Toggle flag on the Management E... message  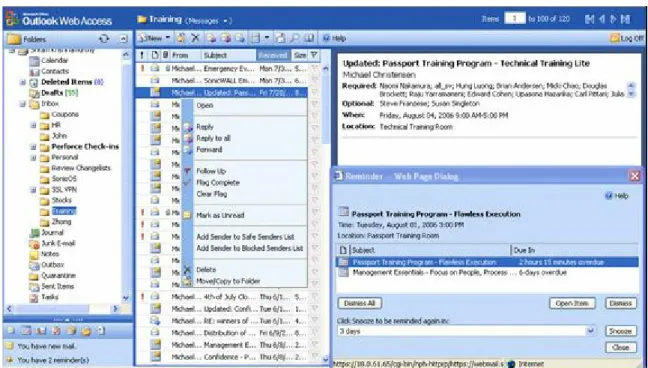(x=314, y=344)
